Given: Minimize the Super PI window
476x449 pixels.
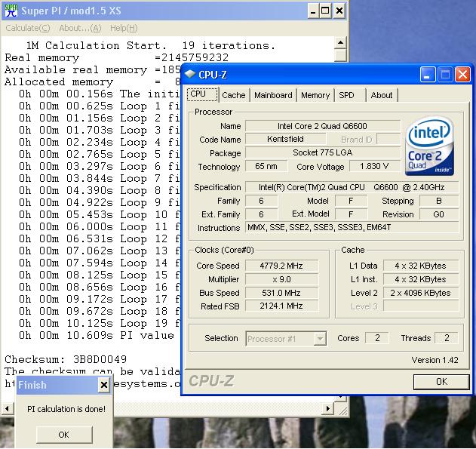Looking at the screenshot, I should pyautogui.click(x=313, y=11).
